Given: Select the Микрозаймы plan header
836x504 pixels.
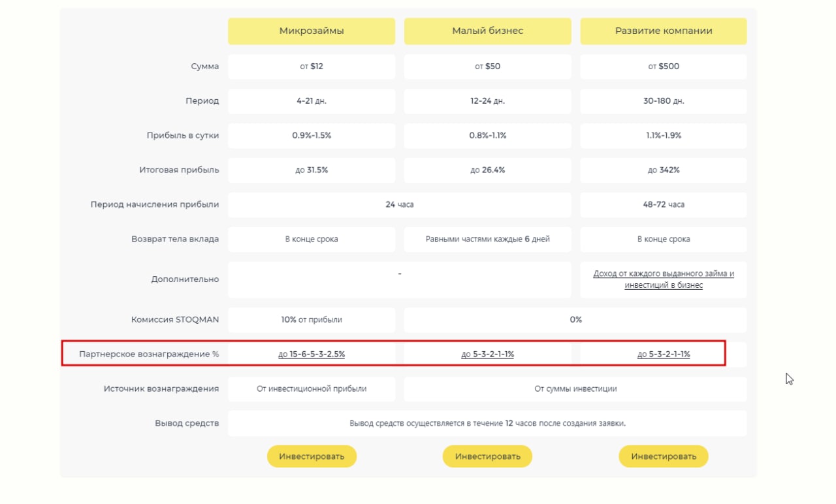Looking at the screenshot, I should [x=312, y=31].
